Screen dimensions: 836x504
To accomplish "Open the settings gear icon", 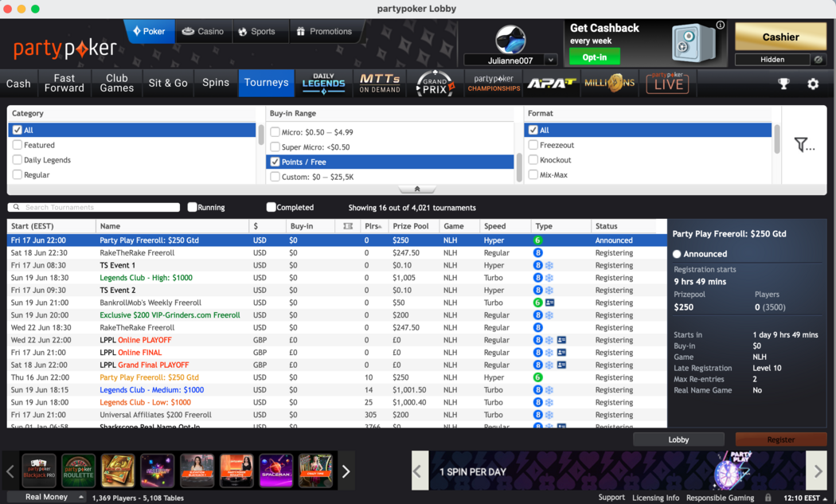I will tap(813, 83).
